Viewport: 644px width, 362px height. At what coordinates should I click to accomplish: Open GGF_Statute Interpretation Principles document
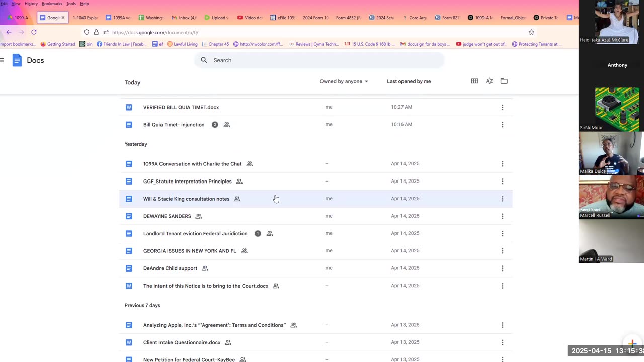(x=187, y=182)
